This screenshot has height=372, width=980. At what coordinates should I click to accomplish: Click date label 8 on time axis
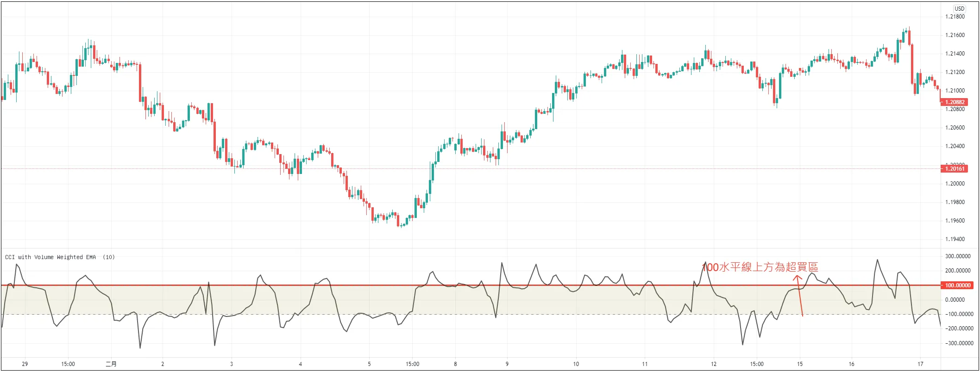tap(455, 364)
